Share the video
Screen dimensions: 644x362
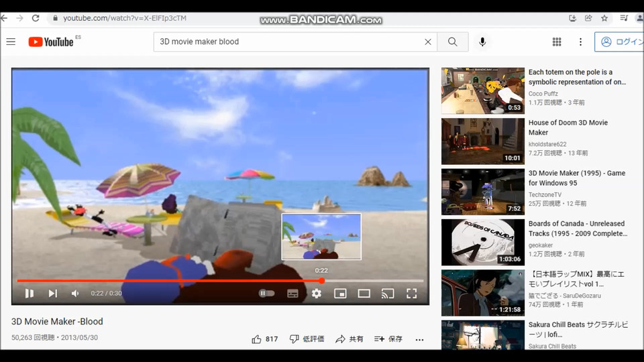pos(350,339)
